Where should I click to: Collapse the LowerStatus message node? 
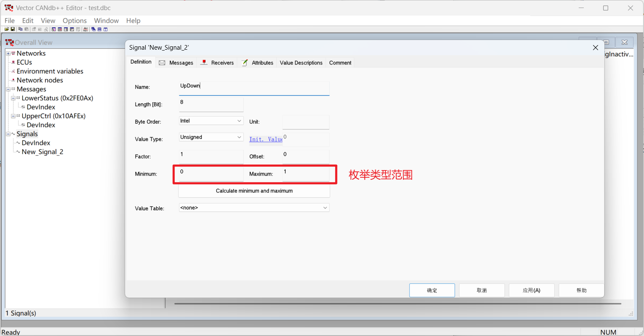coord(13,98)
